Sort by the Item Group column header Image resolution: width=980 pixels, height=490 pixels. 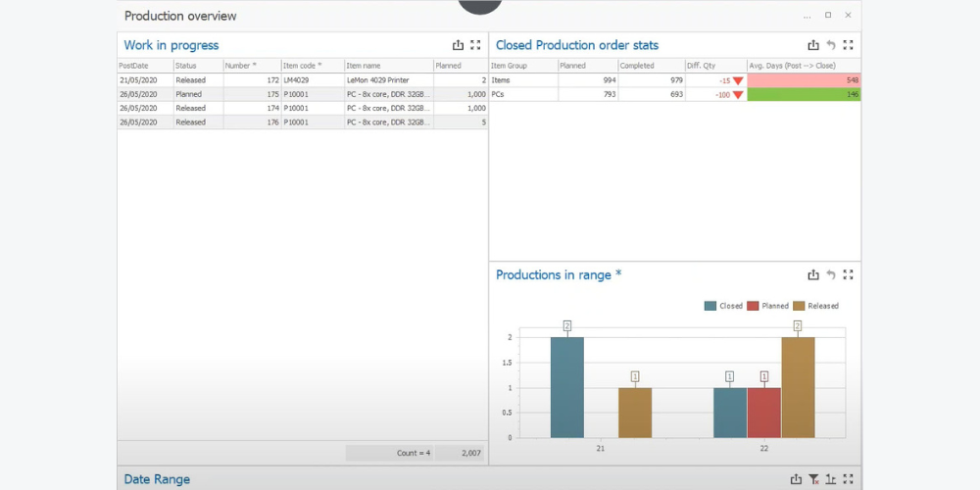[x=523, y=66]
